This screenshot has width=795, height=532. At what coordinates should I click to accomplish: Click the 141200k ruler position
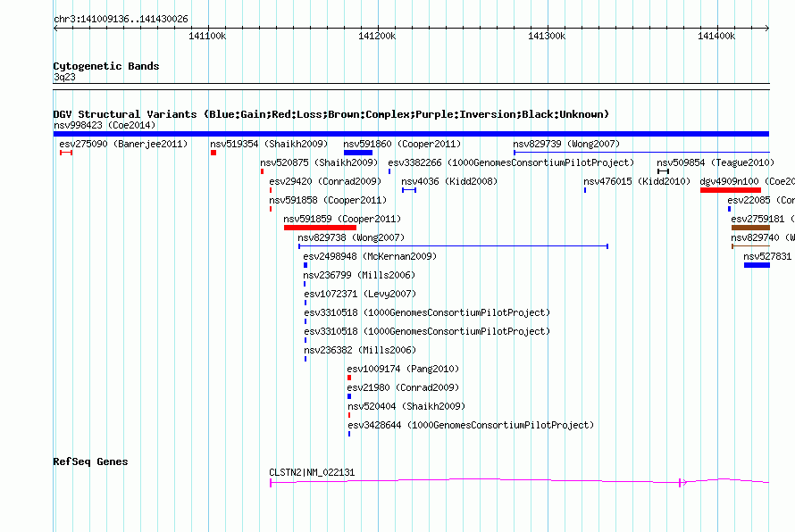coord(377,36)
